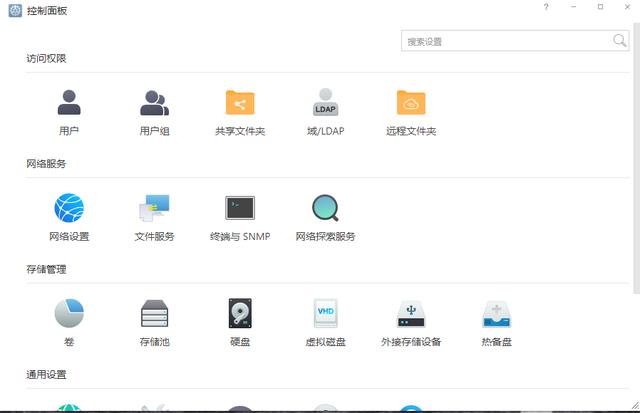The image size is (640, 413).
Task: Close the control panel window
Action: 627,7
